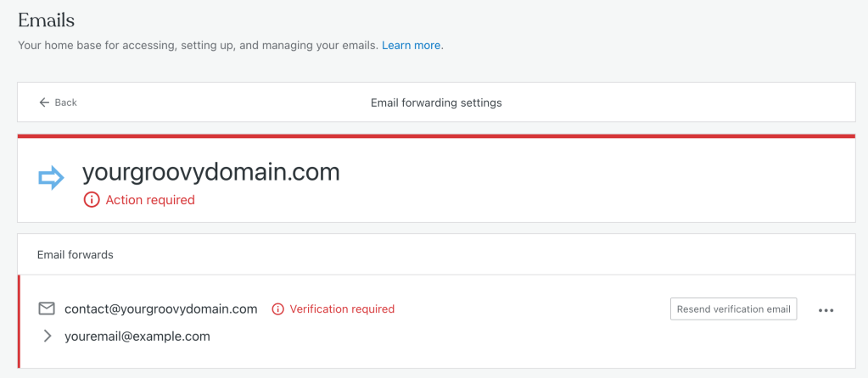This screenshot has height=378, width=868.
Task: Click Resend verification email button
Action: 733,309
